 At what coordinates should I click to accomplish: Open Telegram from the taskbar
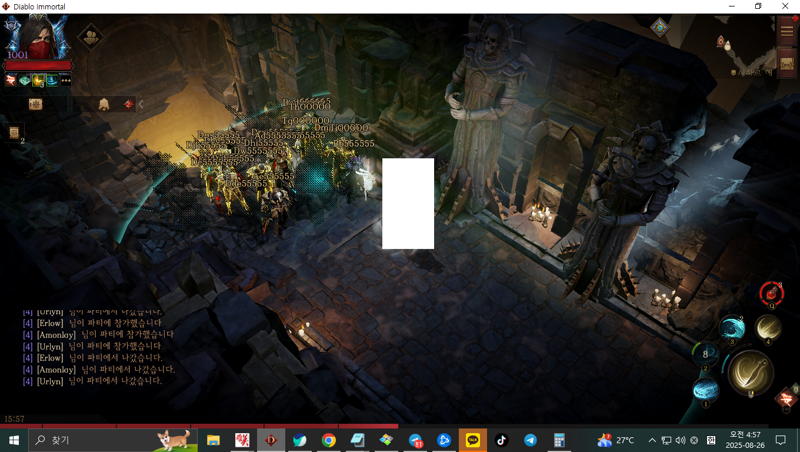coord(530,440)
